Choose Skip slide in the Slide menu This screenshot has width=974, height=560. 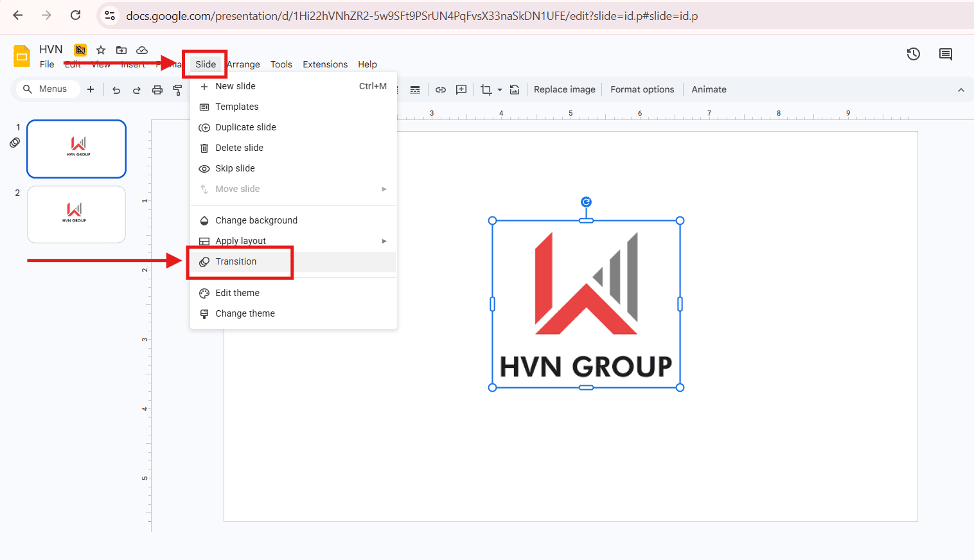pyautogui.click(x=235, y=168)
